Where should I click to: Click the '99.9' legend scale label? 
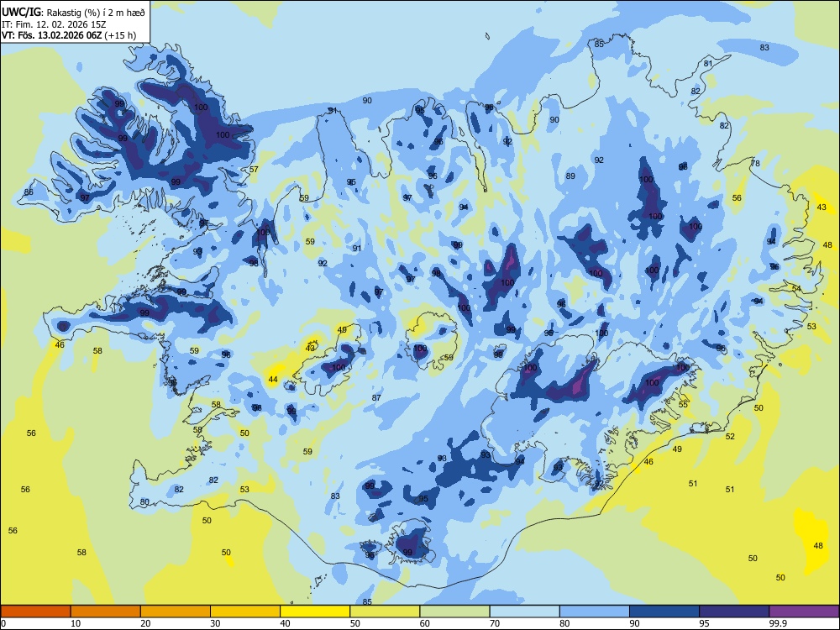[x=777, y=623]
